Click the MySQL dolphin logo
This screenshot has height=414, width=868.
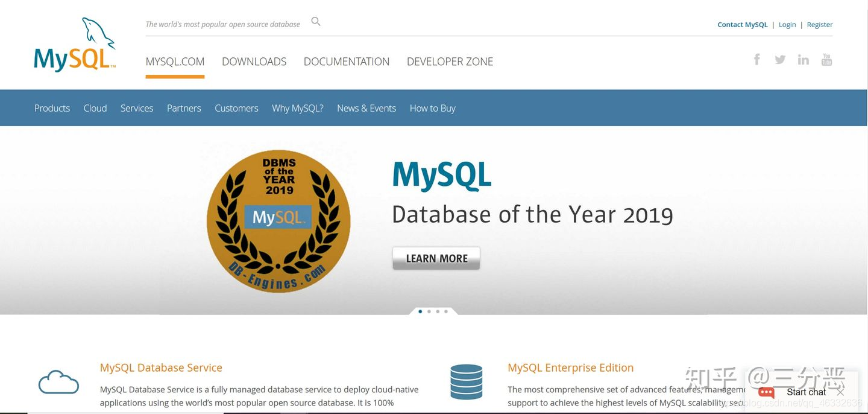point(75,45)
